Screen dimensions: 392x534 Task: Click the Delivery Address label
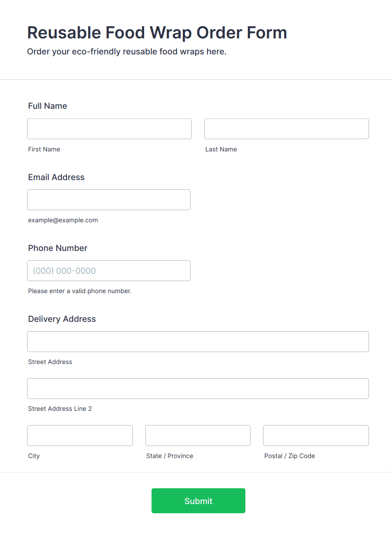62,319
